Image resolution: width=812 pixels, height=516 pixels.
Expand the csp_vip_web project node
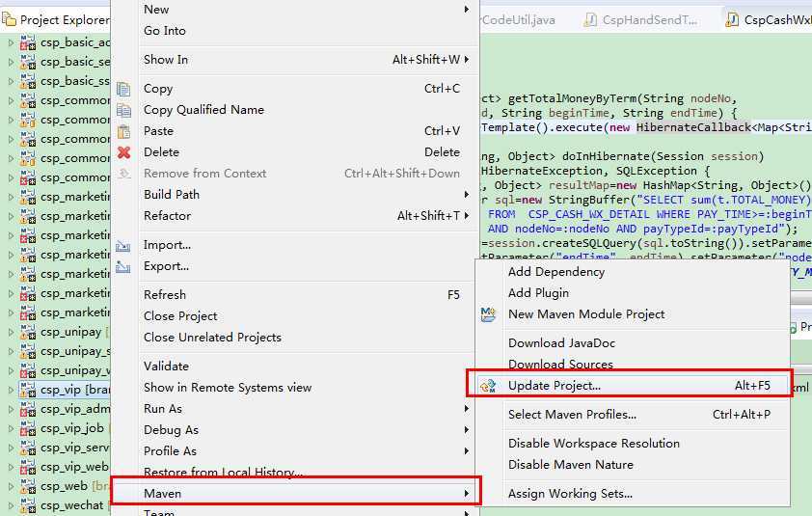11,468
